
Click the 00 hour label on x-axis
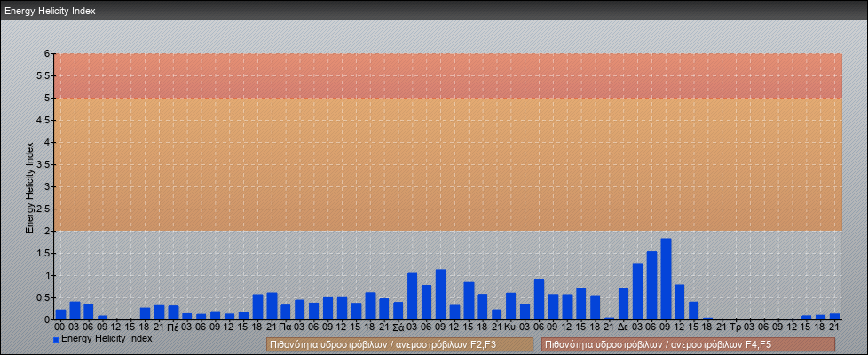tap(61, 327)
